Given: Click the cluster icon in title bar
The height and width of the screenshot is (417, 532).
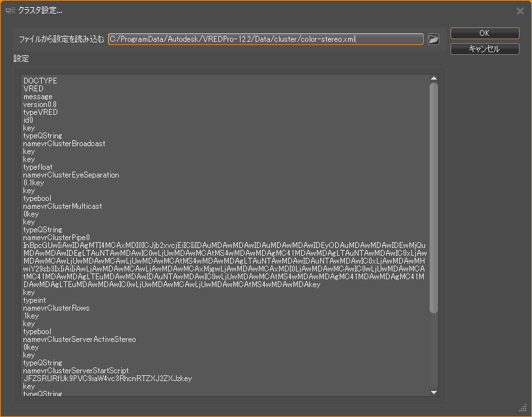Looking at the screenshot, I should pos(10,10).
